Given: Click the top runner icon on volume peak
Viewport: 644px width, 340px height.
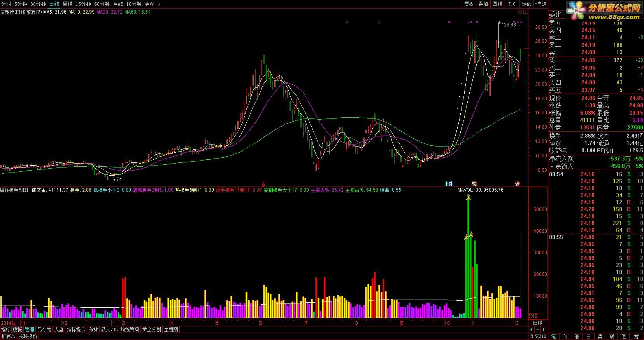Looking at the screenshot, I should (469, 198).
